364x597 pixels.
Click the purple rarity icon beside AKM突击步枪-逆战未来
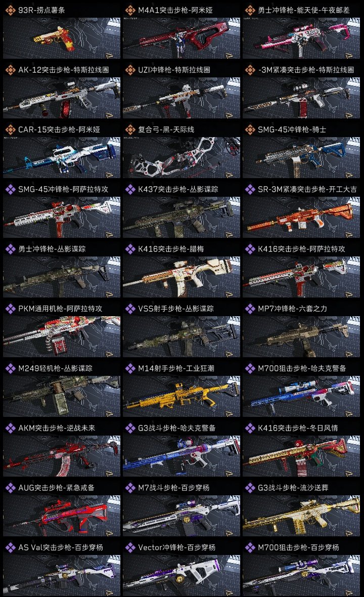(10, 428)
